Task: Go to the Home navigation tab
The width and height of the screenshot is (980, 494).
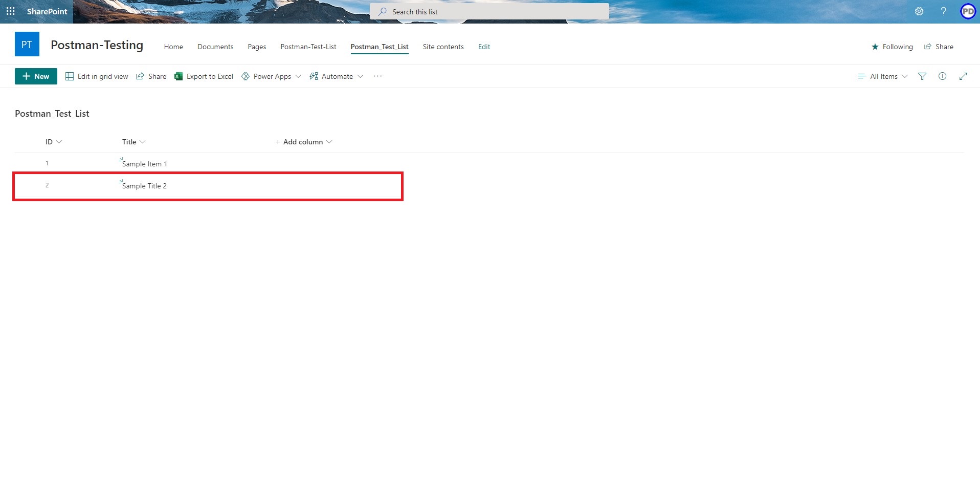Action: [x=173, y=47]
